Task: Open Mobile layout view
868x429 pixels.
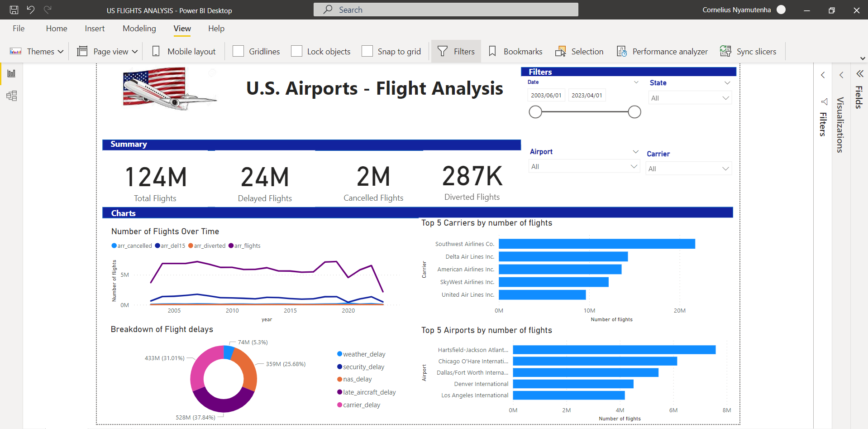Action: tap(183, 51)
